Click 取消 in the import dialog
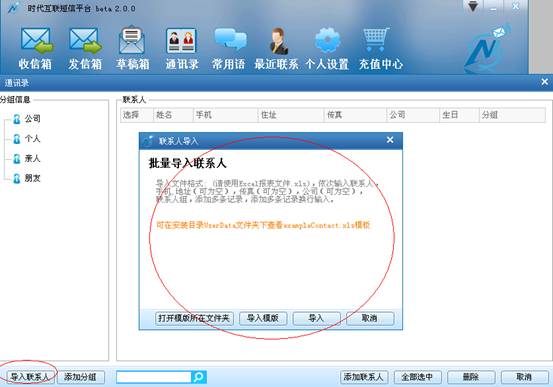This screenshot has width=553, height=387. [x=370, y=318]
